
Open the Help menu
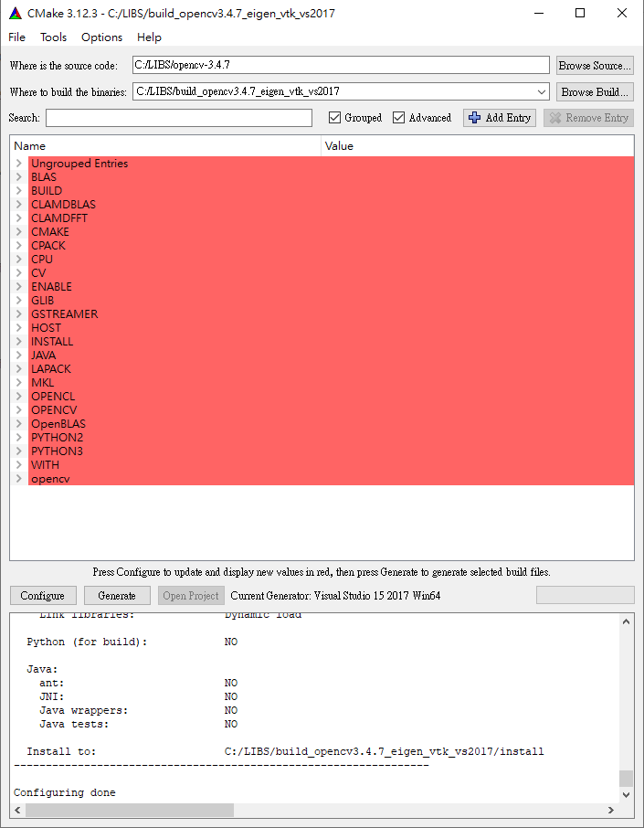(x=149, y=37)
